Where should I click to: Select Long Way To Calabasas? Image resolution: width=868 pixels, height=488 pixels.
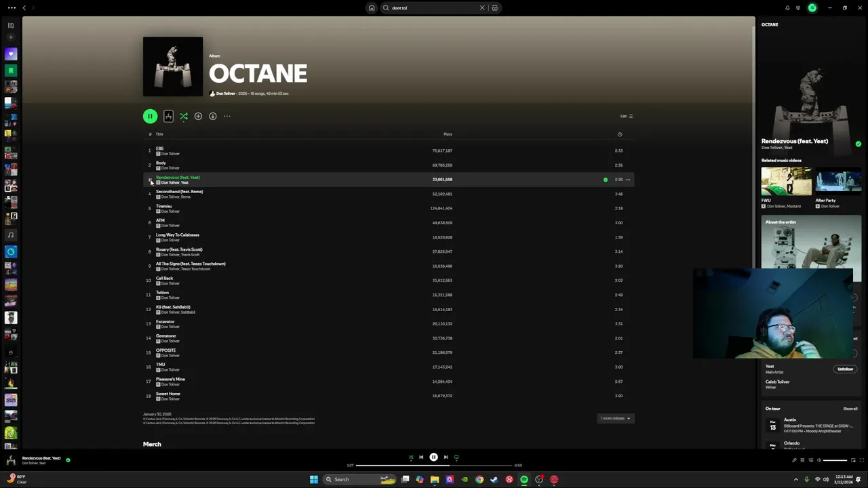tap(388, 237)
